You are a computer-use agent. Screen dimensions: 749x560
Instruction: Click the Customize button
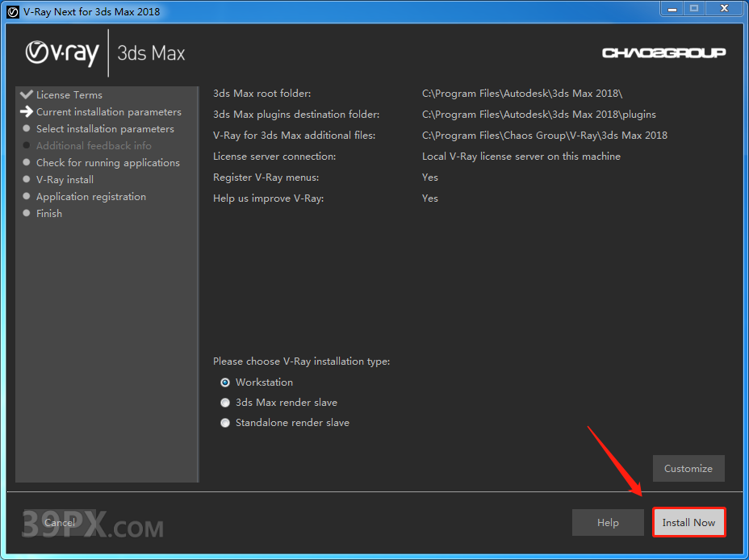pos(688,468)
